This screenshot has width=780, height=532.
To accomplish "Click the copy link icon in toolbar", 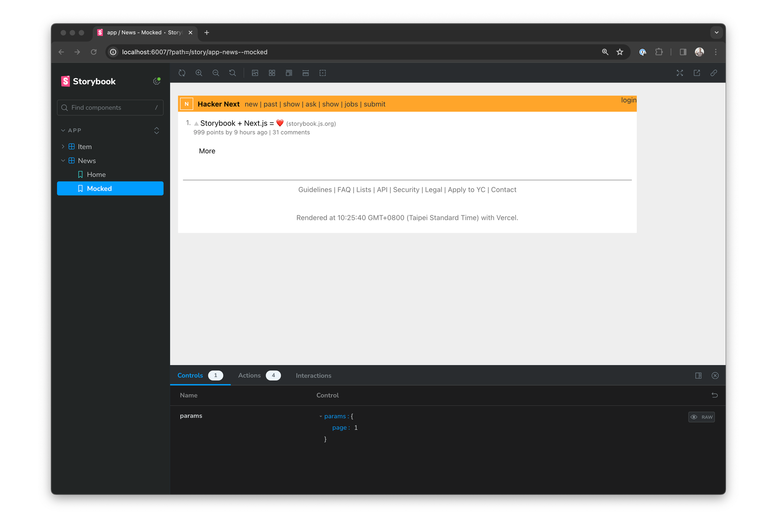I will pos(715,73).
